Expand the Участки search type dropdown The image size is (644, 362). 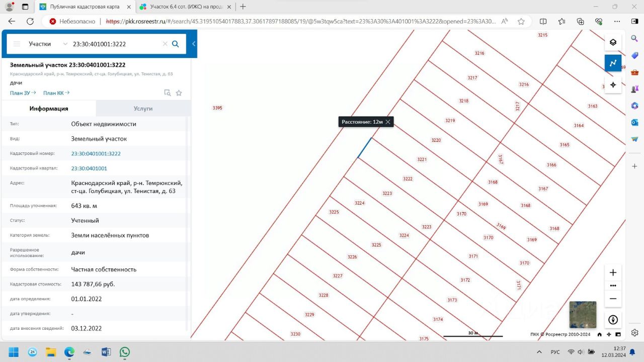pyautogui.click(x=65, y=44)
